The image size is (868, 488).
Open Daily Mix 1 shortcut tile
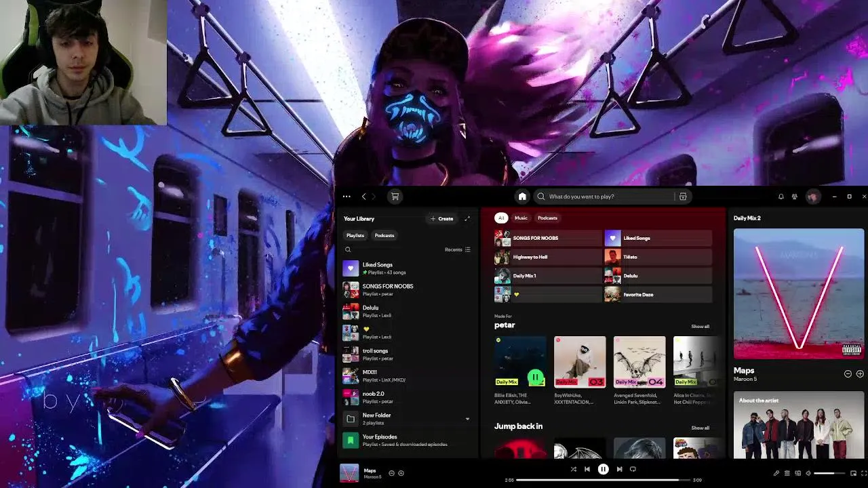coord(548,276)
